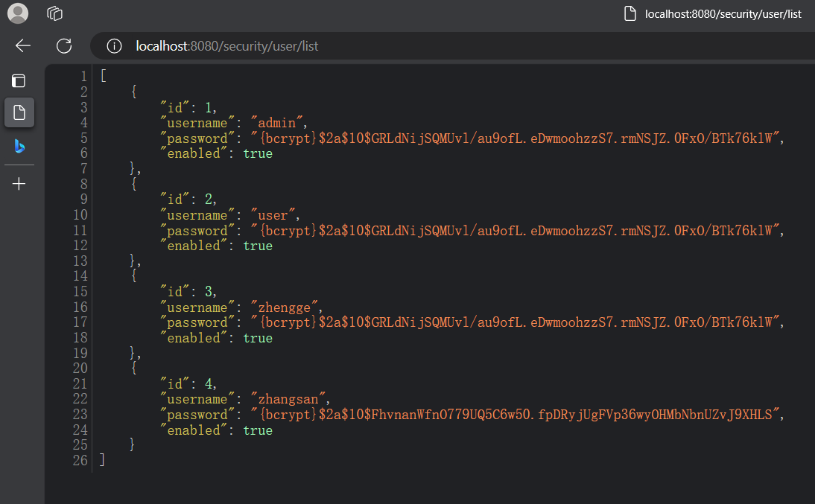View site information via the info icon
815x504 pixels.
[114, 46]
